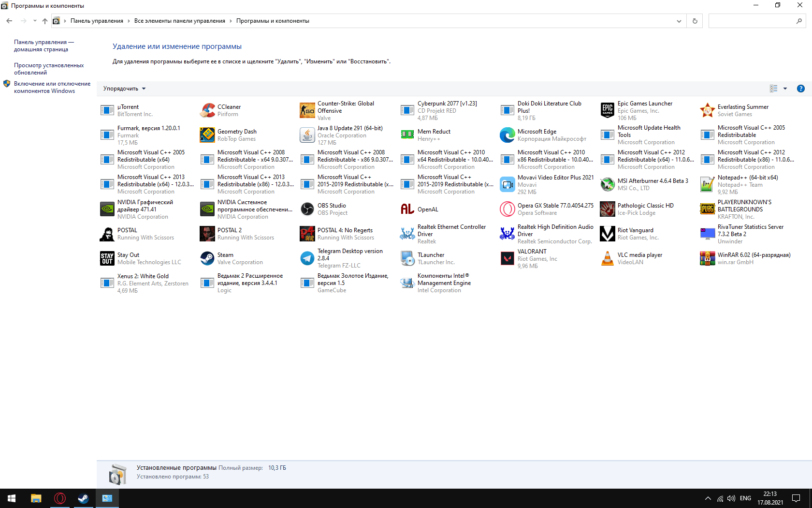The image size is (812, 508).
Task: Go up one level arrow button
Action: click(45, 21)
